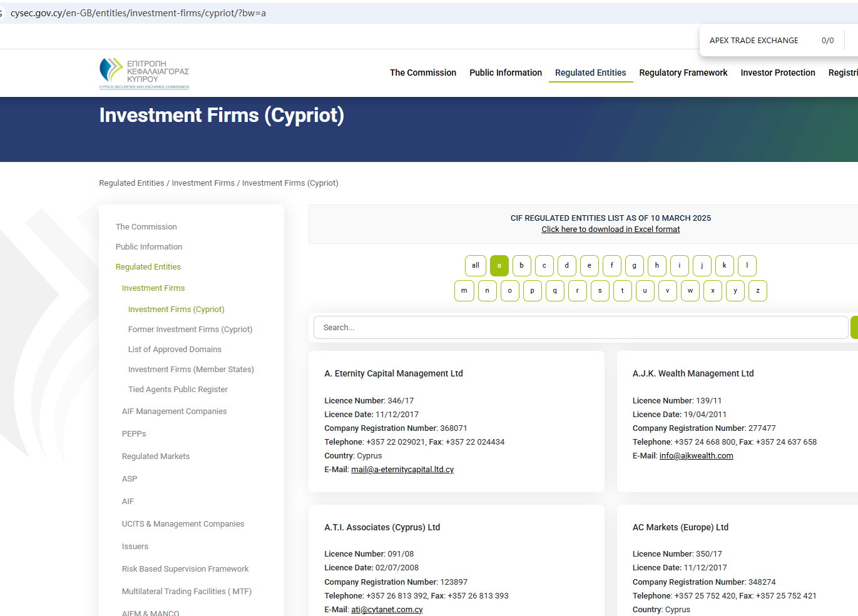Click the green search button
Viewport: 858px width, 616px height.
854,328
